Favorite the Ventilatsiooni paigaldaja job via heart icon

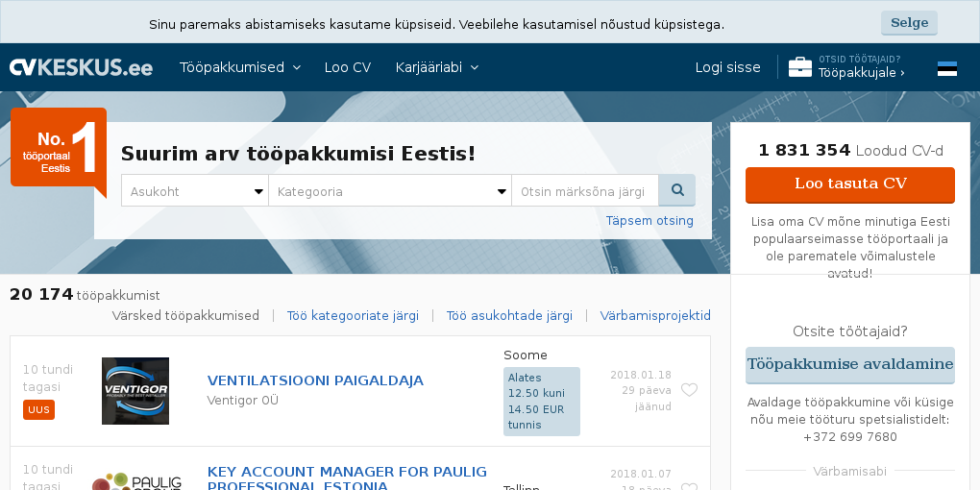[689, 390]
